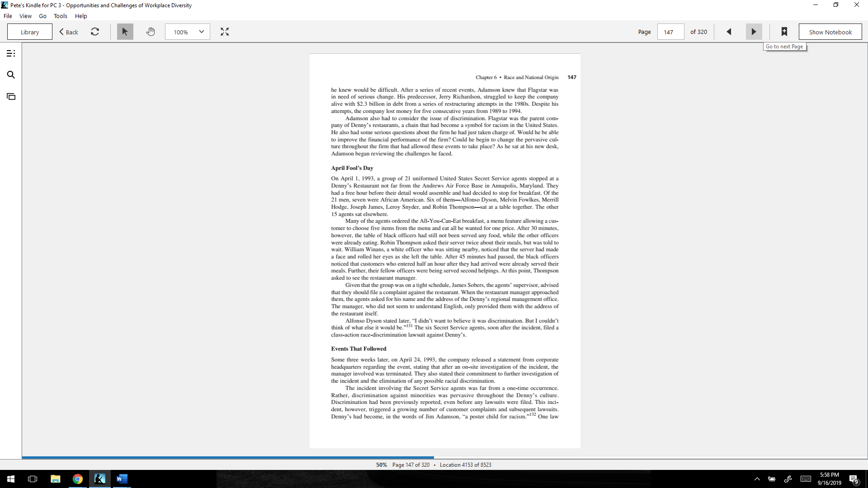Click "Page 147 of 320" in status bar

411,465
